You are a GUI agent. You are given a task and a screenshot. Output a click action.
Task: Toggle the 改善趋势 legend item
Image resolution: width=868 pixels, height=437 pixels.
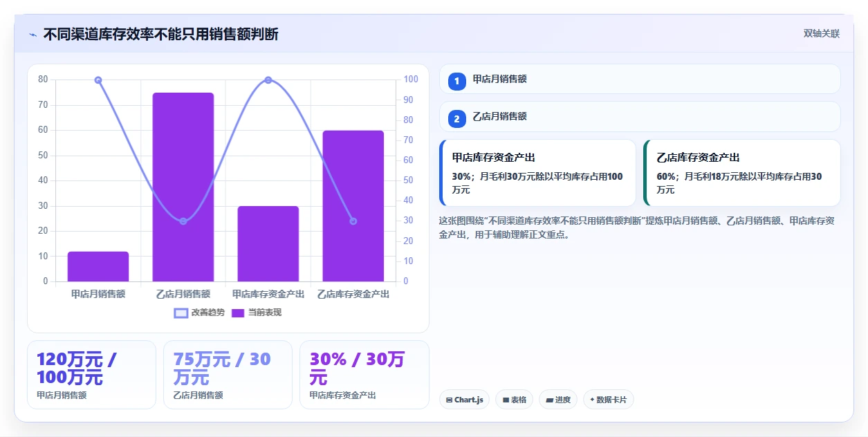point(200,313)
